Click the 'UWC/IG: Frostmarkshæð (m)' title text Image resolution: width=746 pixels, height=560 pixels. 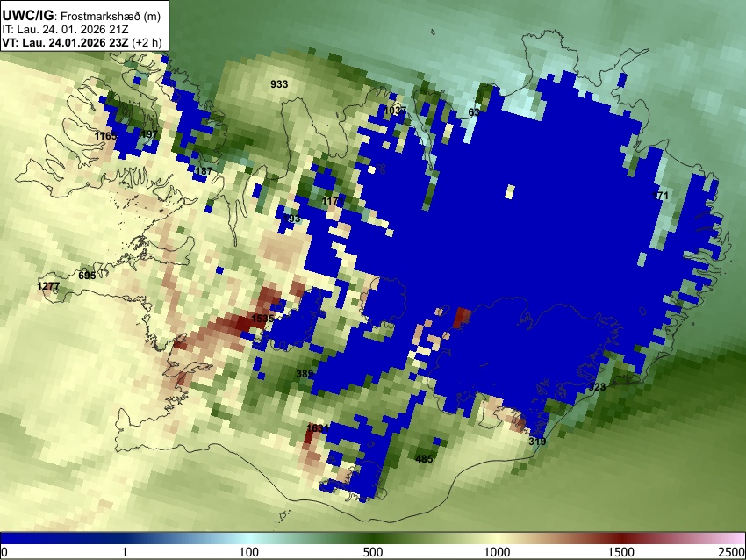coord(82,16)
